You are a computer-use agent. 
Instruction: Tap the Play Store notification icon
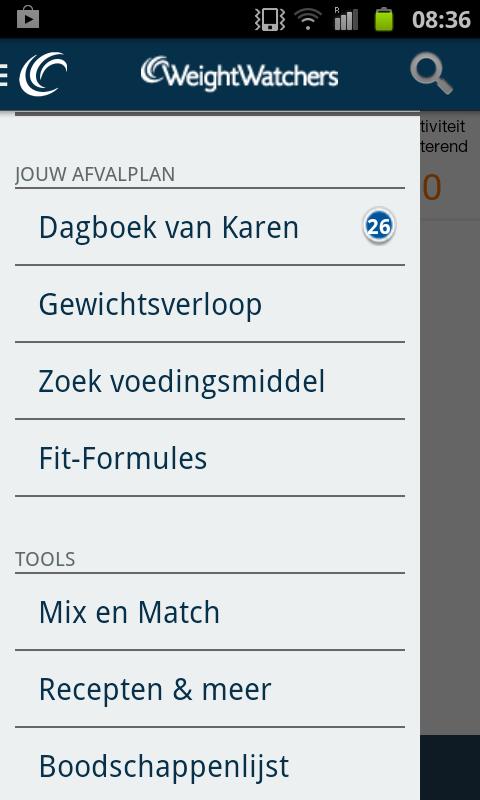(28, 18)
